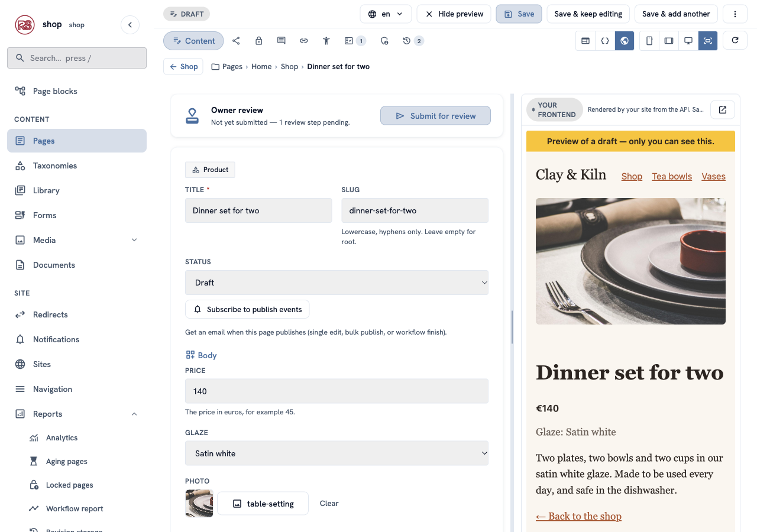The image size is (757, 532).
Task: Open the en language dropdown
Action: coord(386,14)
